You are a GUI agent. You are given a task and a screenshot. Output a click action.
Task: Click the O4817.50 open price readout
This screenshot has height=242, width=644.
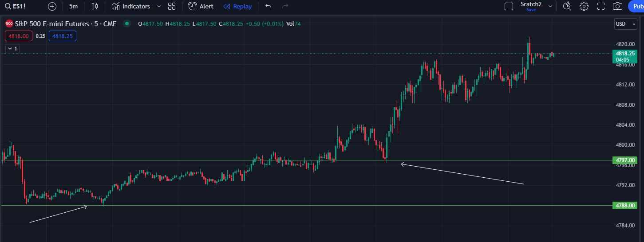coord(150,23)
